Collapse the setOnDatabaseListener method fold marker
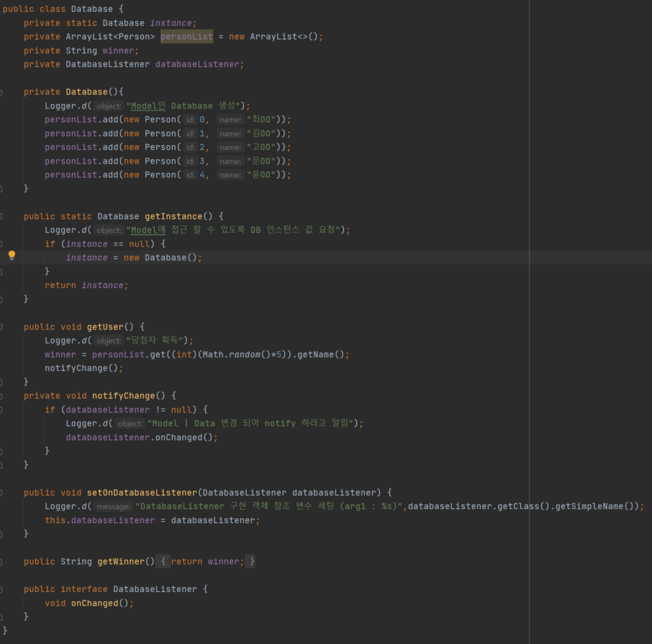This screenshot has height=644, width=652. [x=1, y=493]
